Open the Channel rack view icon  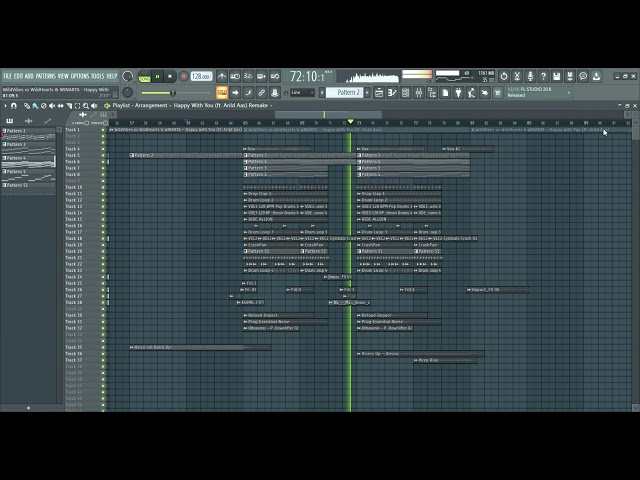pos(405,93)
